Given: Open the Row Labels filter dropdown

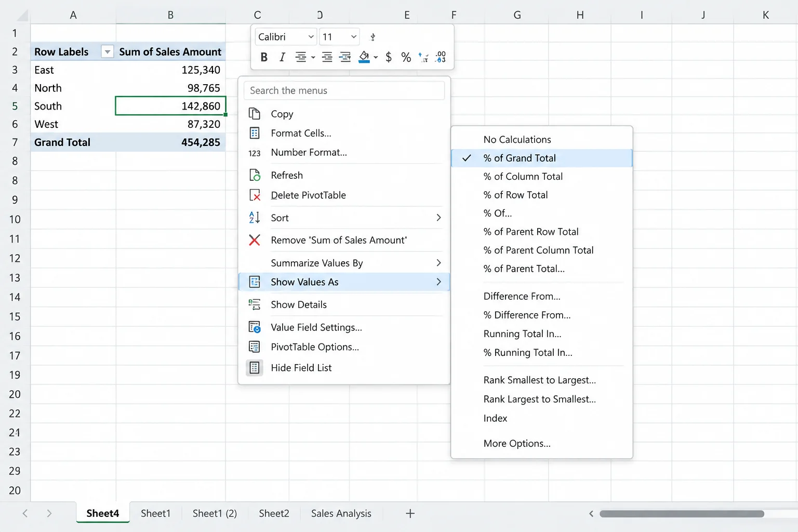Looking at the screenshot, I should pos(108,52).
